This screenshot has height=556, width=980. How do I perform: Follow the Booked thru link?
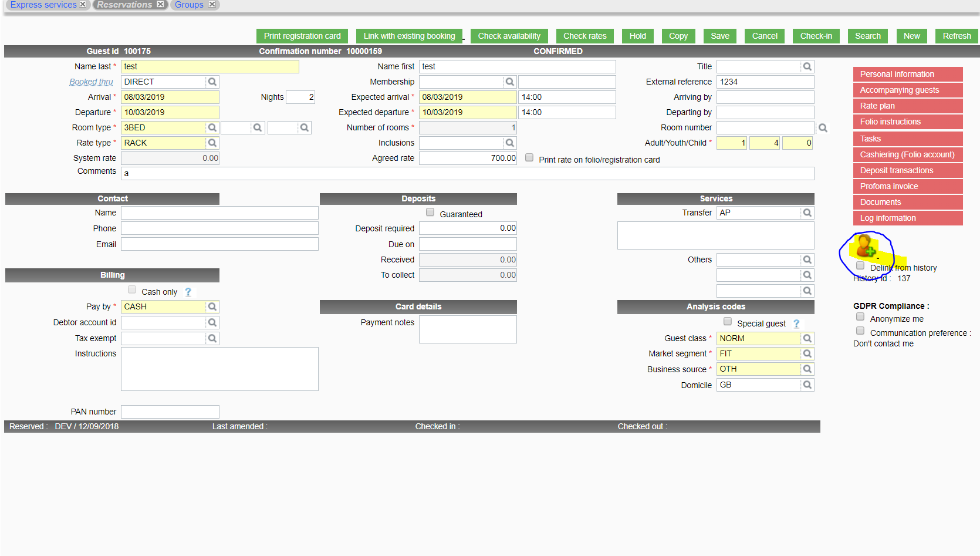pos(91,82)
